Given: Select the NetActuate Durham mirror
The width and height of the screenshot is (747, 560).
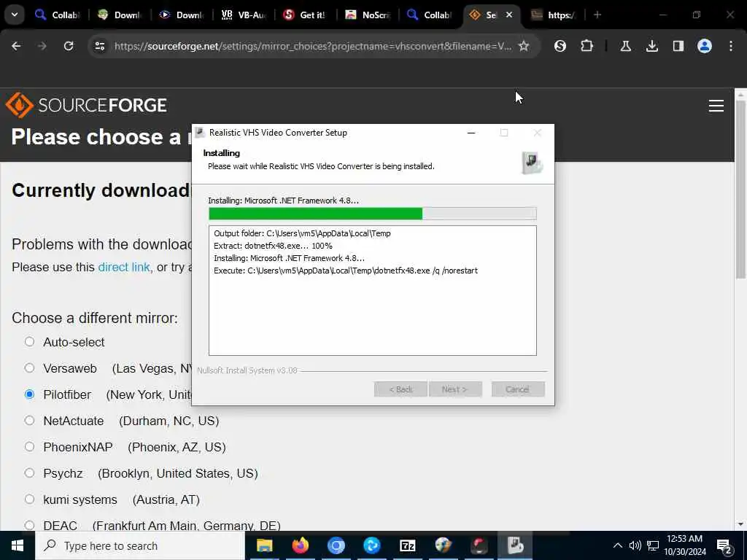Looking at the screenshot, I should pos(29,421).
